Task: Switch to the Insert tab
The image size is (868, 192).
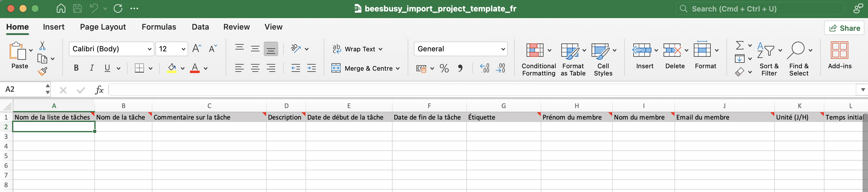Action: click(54, 27)
